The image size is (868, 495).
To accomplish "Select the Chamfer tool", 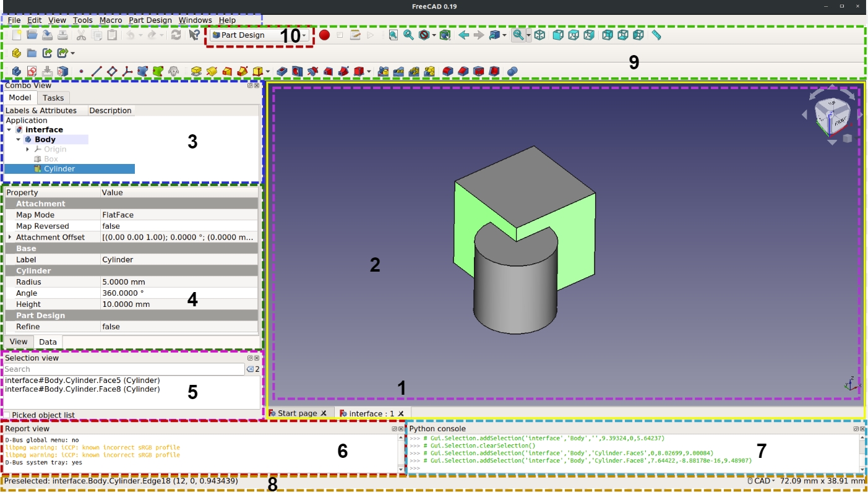I will (462, 71).
